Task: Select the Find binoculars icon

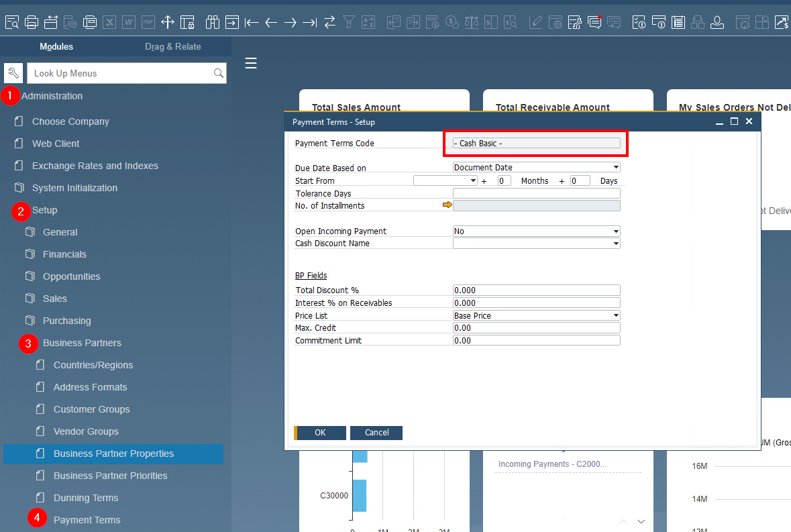Action: point(212,22)
